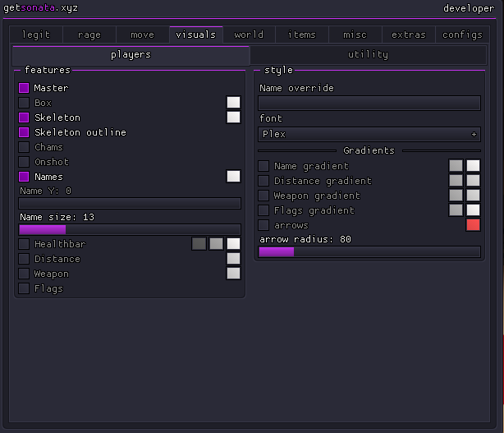The image size is (504, 433).
Task: Open the extras tab
Action: (x=409, y=35)
